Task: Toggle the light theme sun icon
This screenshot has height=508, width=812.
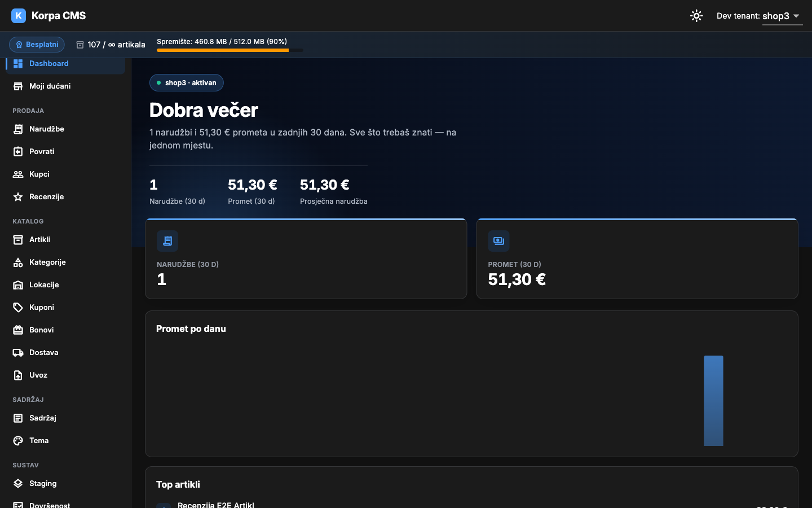Action: tap(696, 16)
